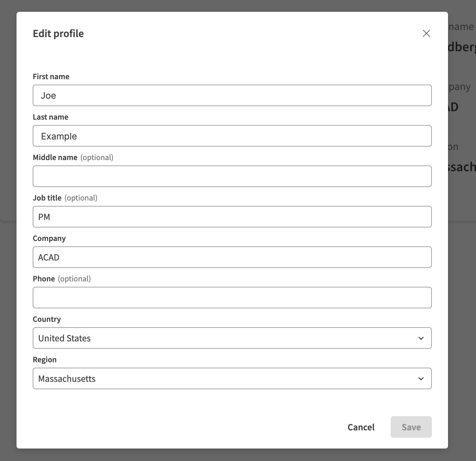Expand the Region chevron to change Massachusetts
Viewport: 476px width, 461px height.
pyautogui.click(x=420, y=378)
